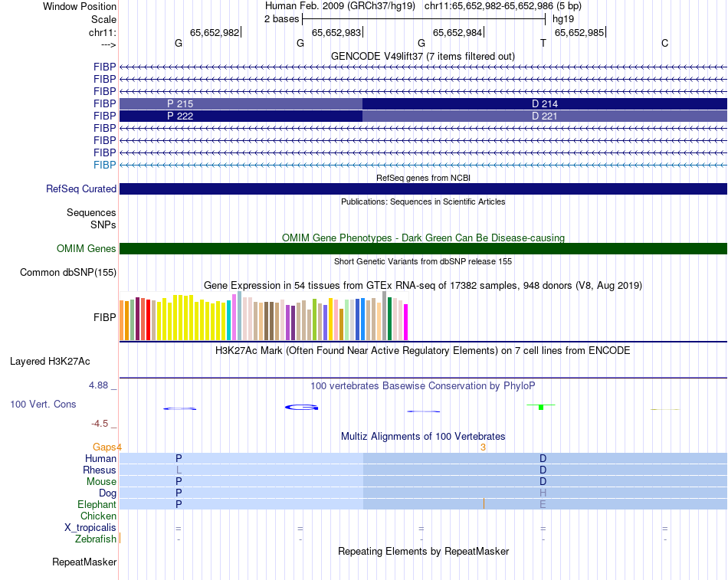Open the GENCODE V49lift37 track title
Viewport: 728px width, 580px height.
(x=422, y=56)
